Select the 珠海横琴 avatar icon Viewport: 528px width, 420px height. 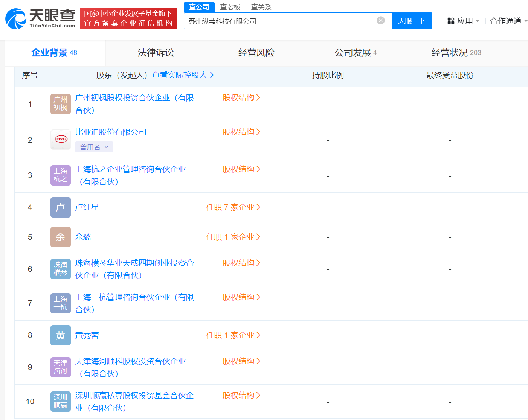[x=61, y=269]
